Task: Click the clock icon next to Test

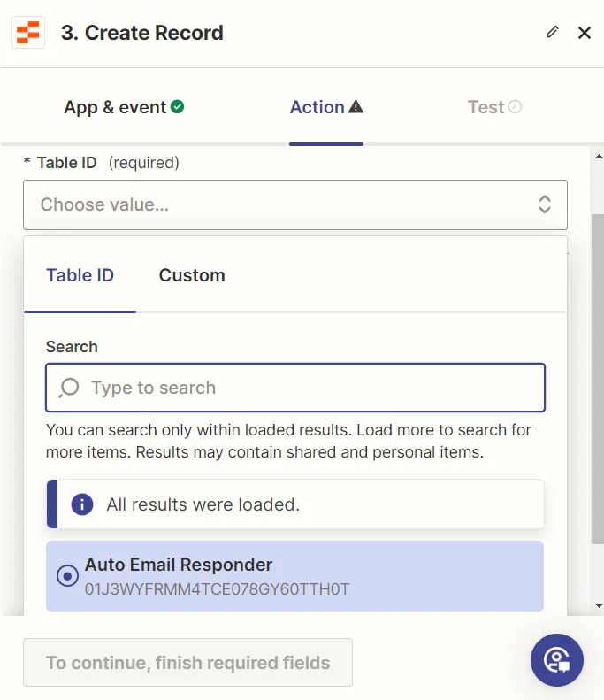Action: pos(515,107)
